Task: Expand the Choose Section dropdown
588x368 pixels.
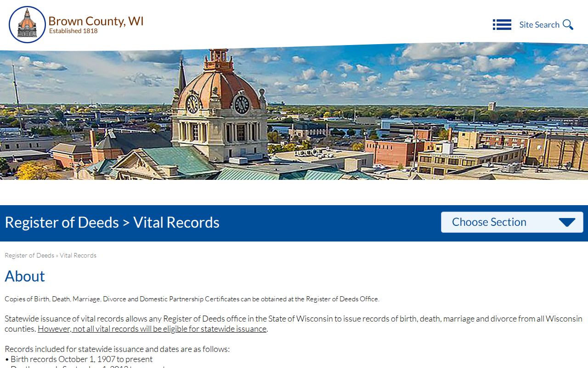Action: coord(512,222)
